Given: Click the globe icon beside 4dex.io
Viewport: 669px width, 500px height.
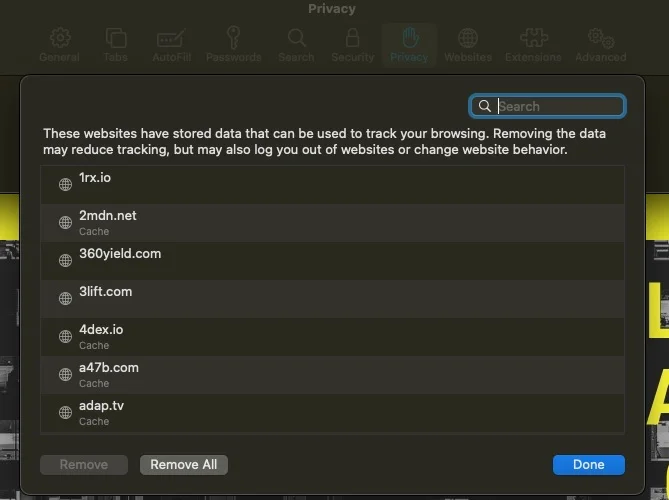Looking at the screenshot, I should 65,336.
